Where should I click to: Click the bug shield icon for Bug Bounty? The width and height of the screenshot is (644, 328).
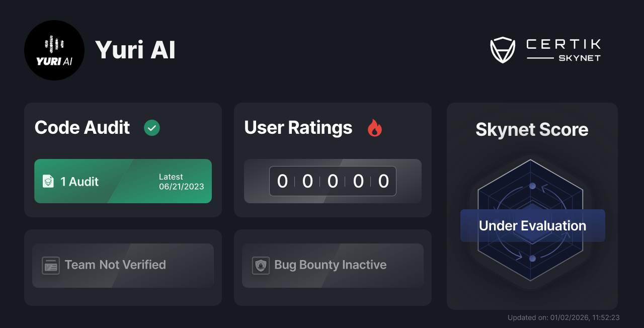tap(260, 265)
